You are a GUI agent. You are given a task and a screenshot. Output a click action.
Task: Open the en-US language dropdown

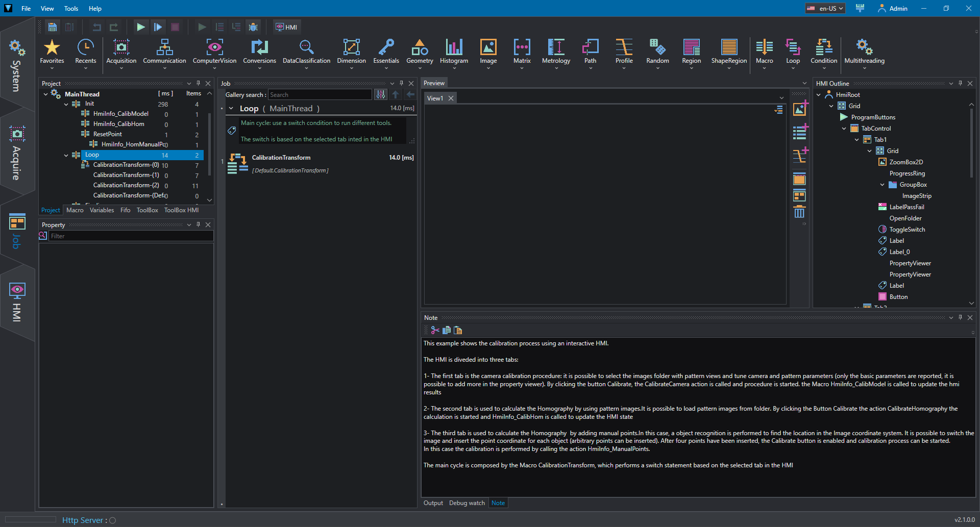click(825, 8)
